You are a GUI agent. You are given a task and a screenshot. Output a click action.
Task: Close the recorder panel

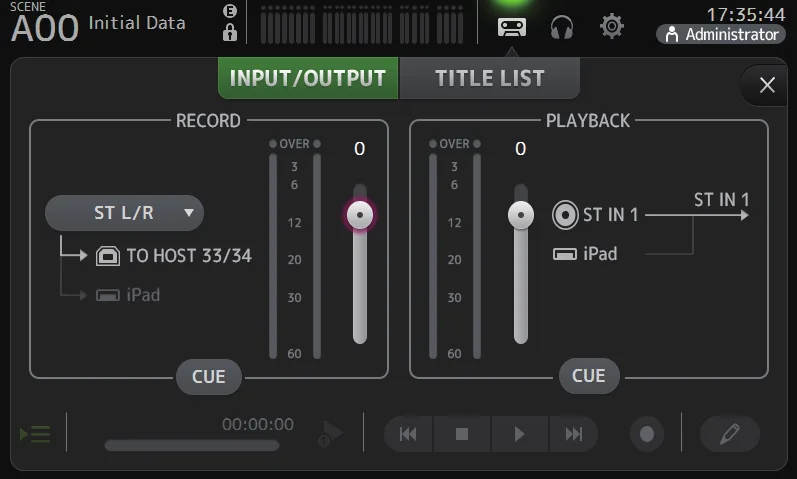click(x=767, y=85)
